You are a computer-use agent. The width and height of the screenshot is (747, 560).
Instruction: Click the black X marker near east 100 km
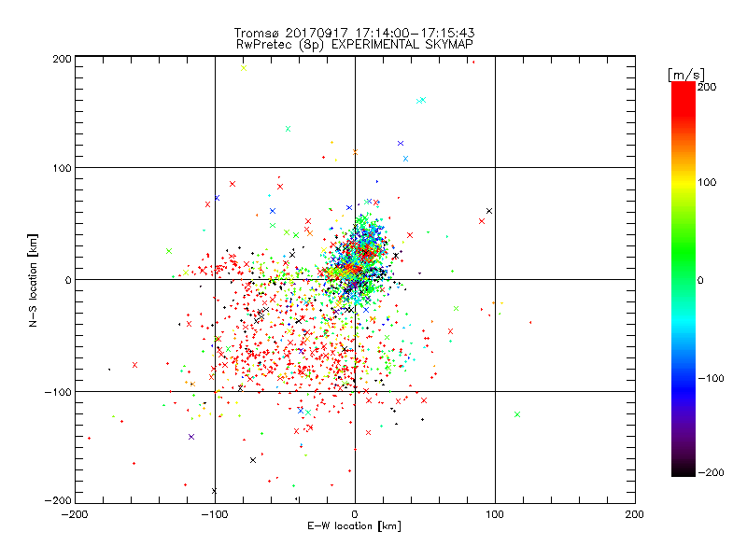point(488,211)
